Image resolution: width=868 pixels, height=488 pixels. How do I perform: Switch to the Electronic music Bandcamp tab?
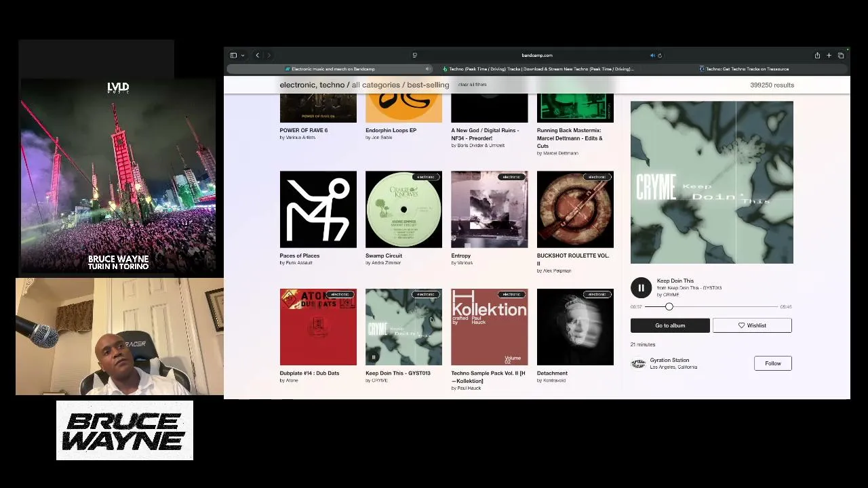click(x=330, y=69)
